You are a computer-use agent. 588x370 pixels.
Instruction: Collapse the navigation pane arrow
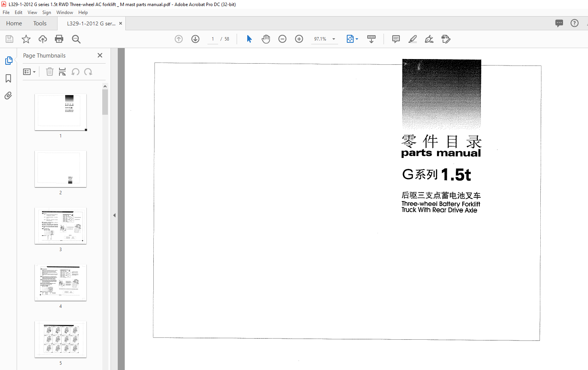tap(114, 215)
